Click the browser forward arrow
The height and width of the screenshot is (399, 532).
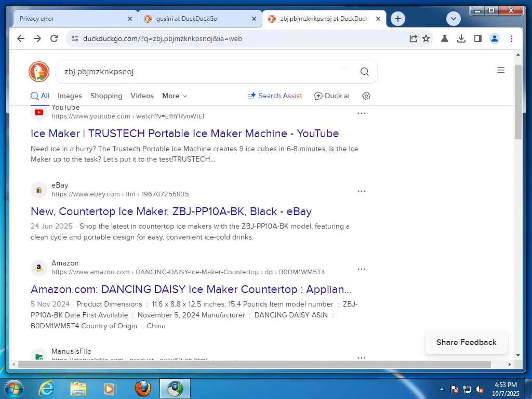click(37, 38)
